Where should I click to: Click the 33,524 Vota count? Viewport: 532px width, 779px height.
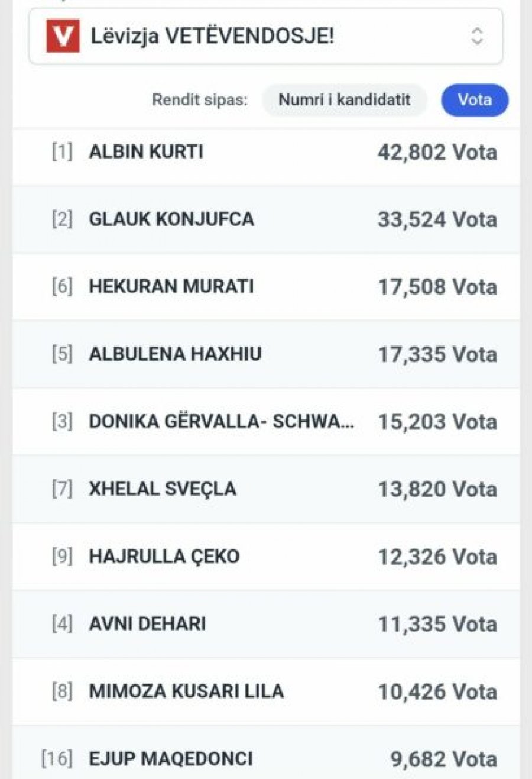pyautogui.click(x=437, y=220)
